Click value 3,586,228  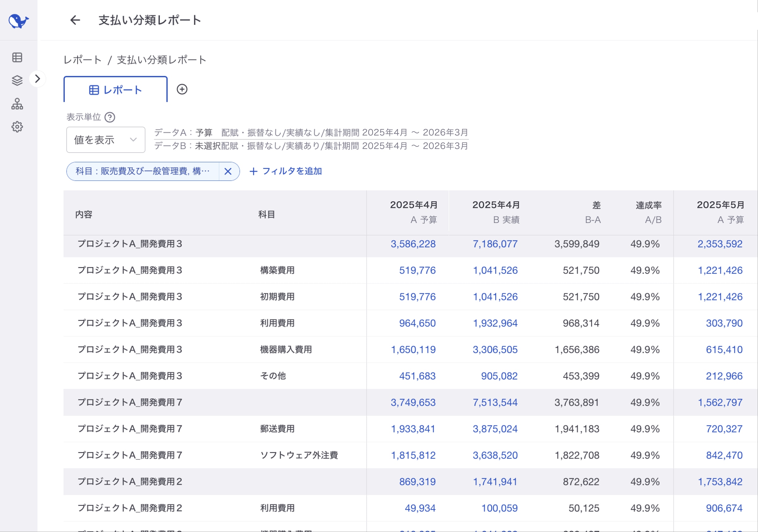(413, 244)
